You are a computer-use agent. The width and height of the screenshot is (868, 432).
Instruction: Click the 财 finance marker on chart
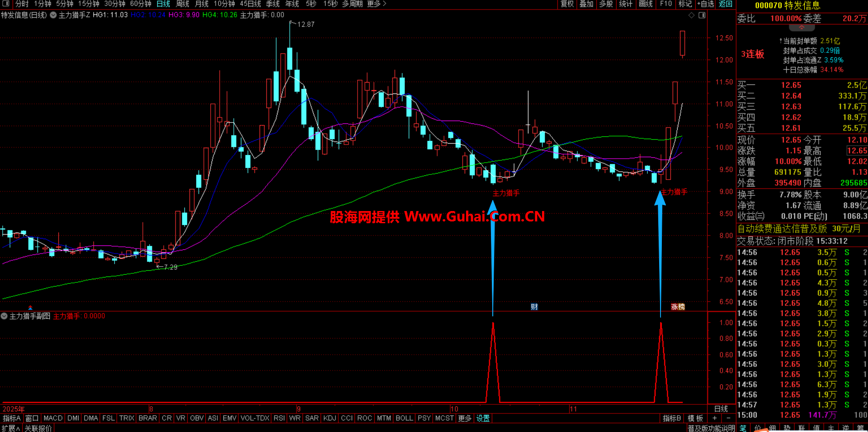tap(534, 307)
